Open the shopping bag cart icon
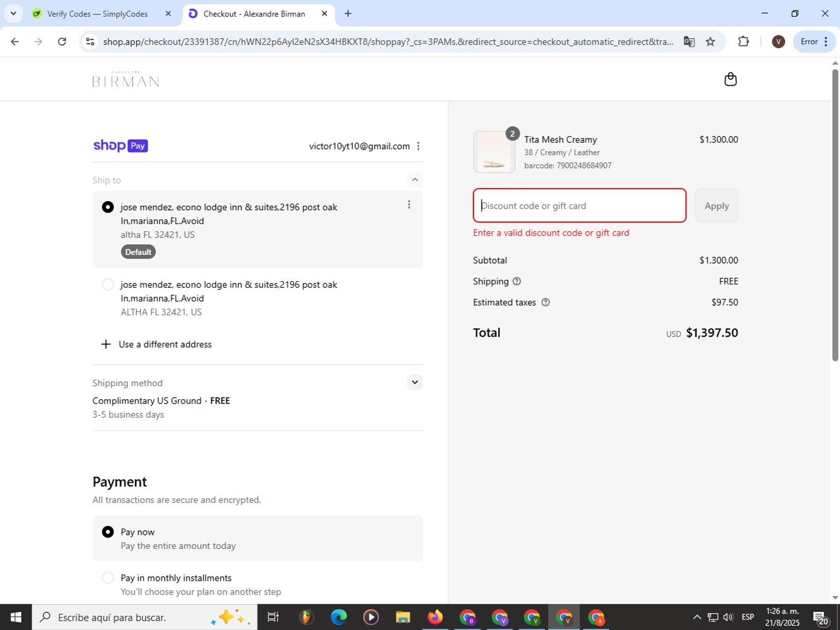 tap(730, 80)
